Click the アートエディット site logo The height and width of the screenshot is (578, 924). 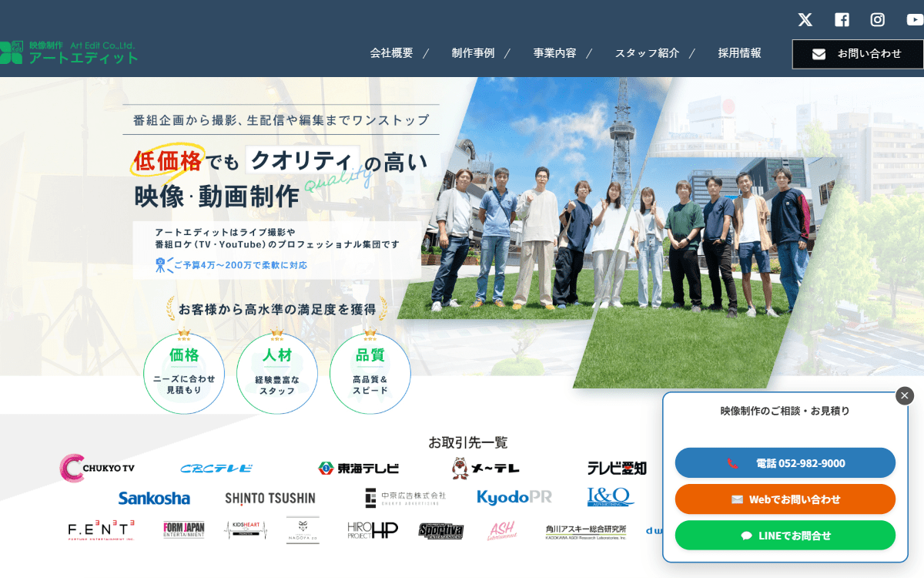pyautogui.click(x=69, y=52)
